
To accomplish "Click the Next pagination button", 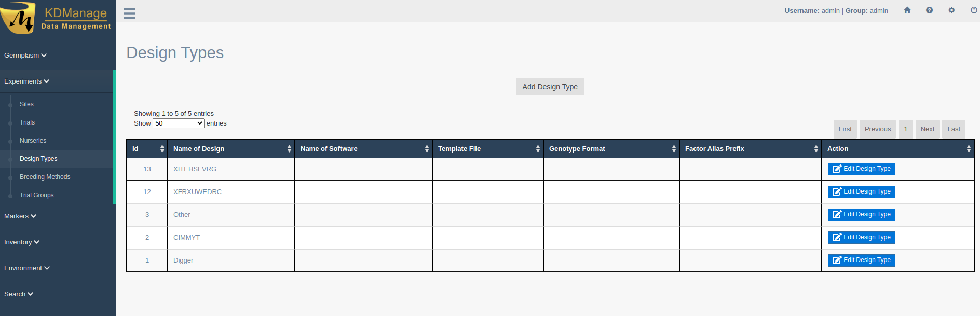I will click(927, 129).
